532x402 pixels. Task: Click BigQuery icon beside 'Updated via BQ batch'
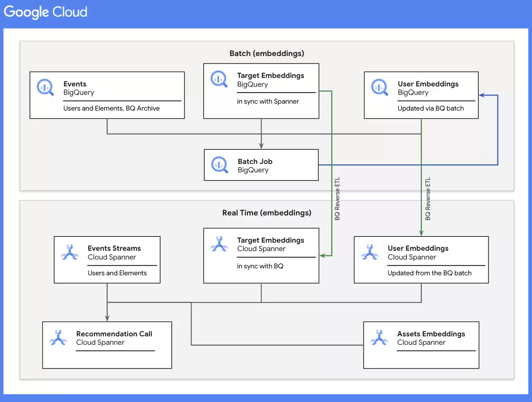pyautogui.click(x=380, y=88)
